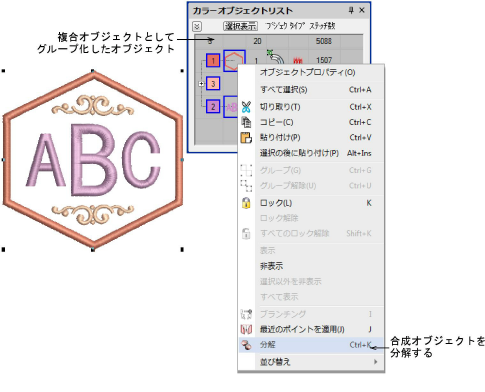485x392 pixels.
Task: Click the 選択表示 button
Action: pyautogui.click(x=240, y=26)
